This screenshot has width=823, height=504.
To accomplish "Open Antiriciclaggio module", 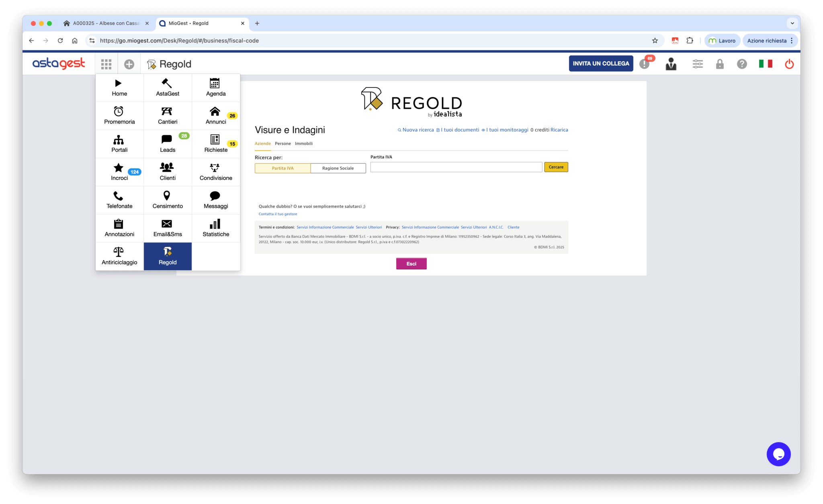I will coord(119,256).
